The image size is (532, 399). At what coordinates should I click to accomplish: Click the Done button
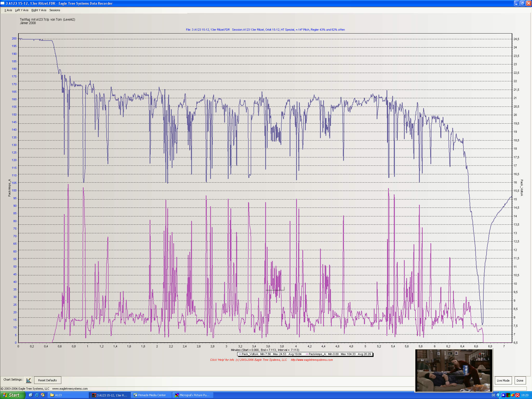tap(520, 381)
